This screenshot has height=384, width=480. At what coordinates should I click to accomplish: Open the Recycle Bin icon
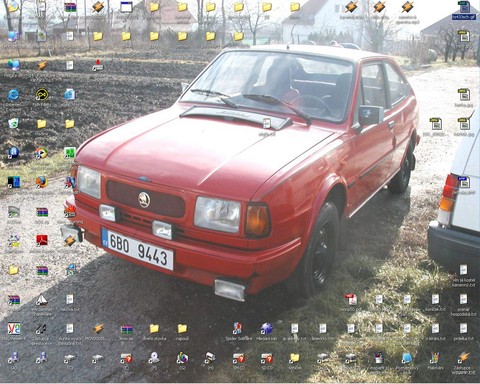point(14,123)
